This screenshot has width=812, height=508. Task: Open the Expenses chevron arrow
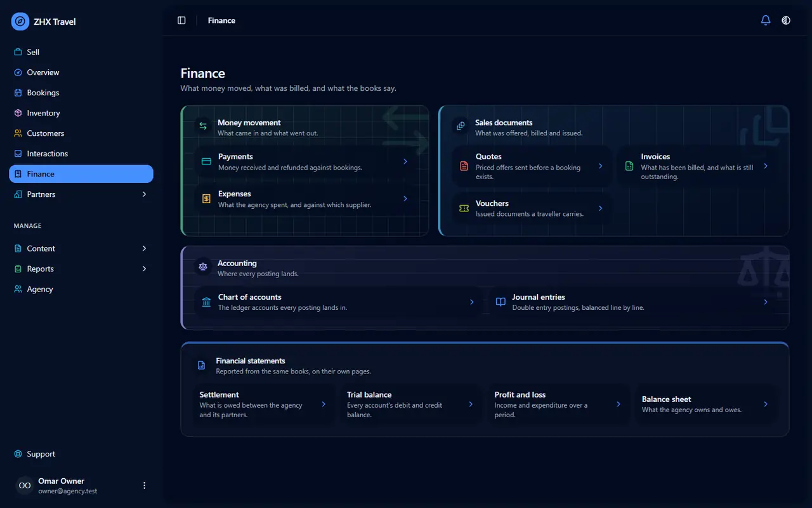tap(405, 199)
